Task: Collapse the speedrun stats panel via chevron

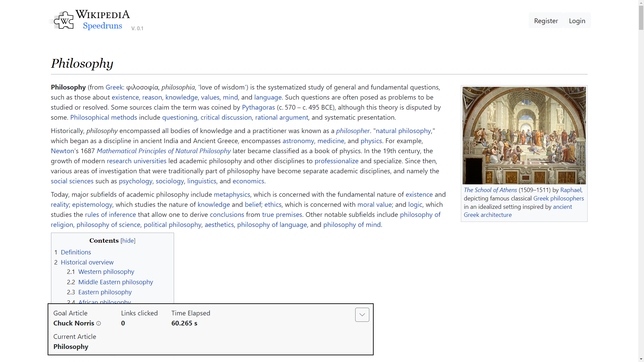Action: (x=362, y=314)
